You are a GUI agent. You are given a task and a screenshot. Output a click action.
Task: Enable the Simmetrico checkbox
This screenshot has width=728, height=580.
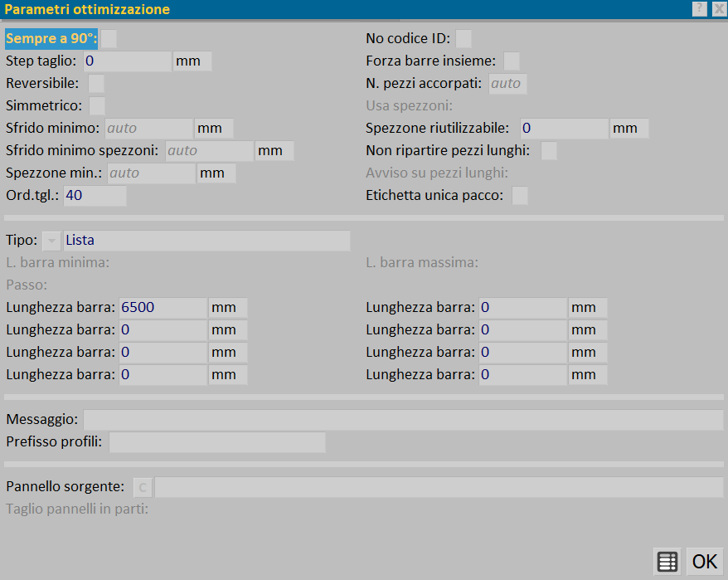click(97, 105)
